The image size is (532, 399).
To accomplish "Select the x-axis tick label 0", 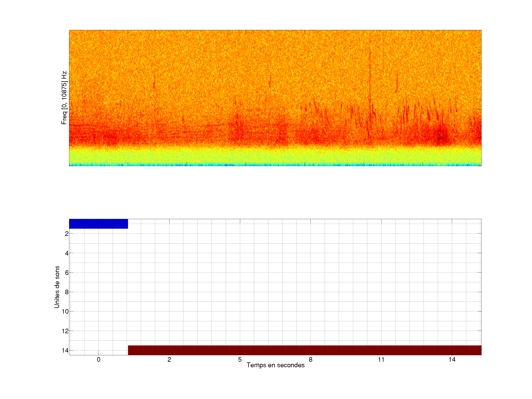I will [99, 359].
